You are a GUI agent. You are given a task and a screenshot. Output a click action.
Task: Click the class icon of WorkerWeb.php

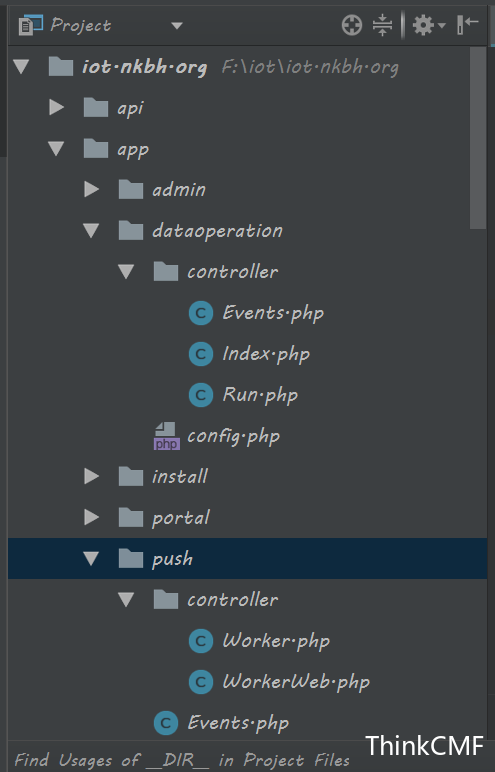click(201, 682)
